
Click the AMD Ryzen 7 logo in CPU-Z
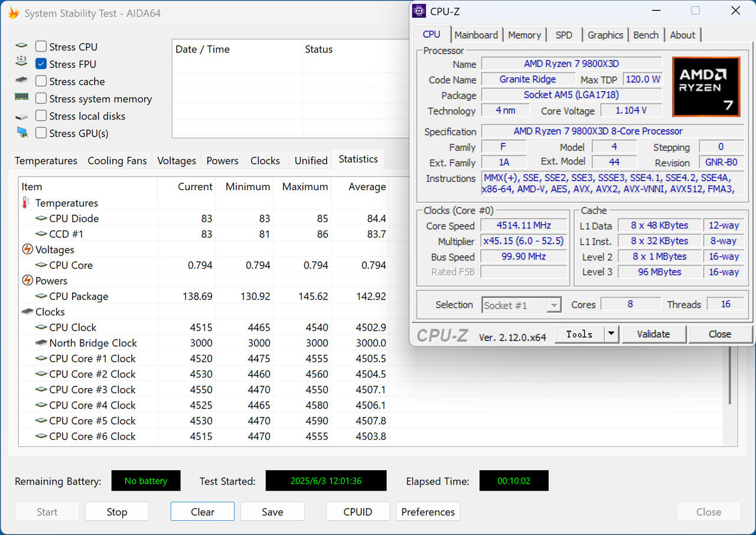tap(706, 86)
